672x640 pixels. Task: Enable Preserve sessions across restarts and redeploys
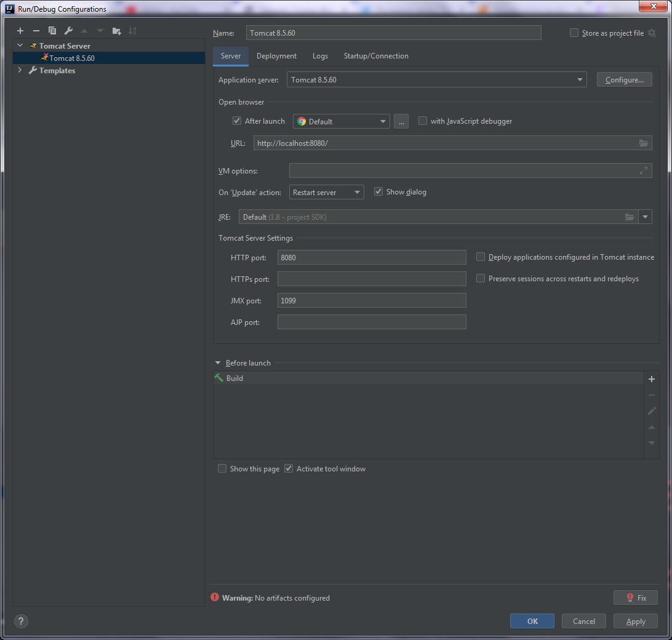pyautogui.click(x=481, y=279)
